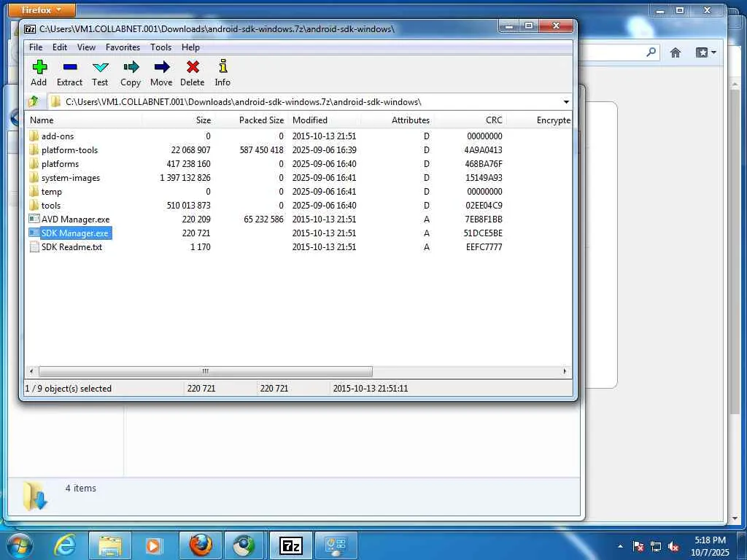Open the Tools menu
Viewport: 747px width, 560px height.
[161, 47]
